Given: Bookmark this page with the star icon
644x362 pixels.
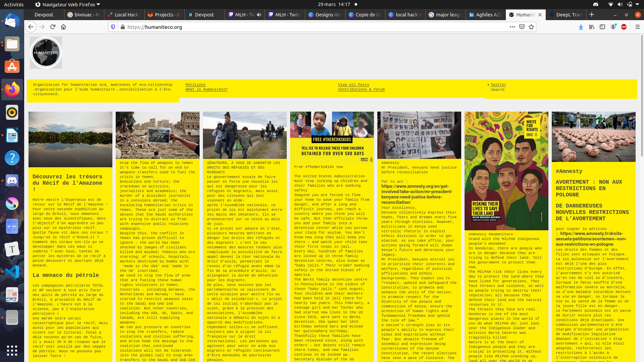Looking at the screenshot, I should [531, 27].
